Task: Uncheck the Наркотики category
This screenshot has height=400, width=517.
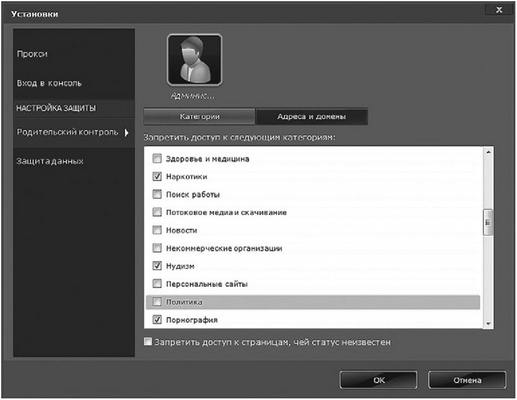Action: coord(157,176)
